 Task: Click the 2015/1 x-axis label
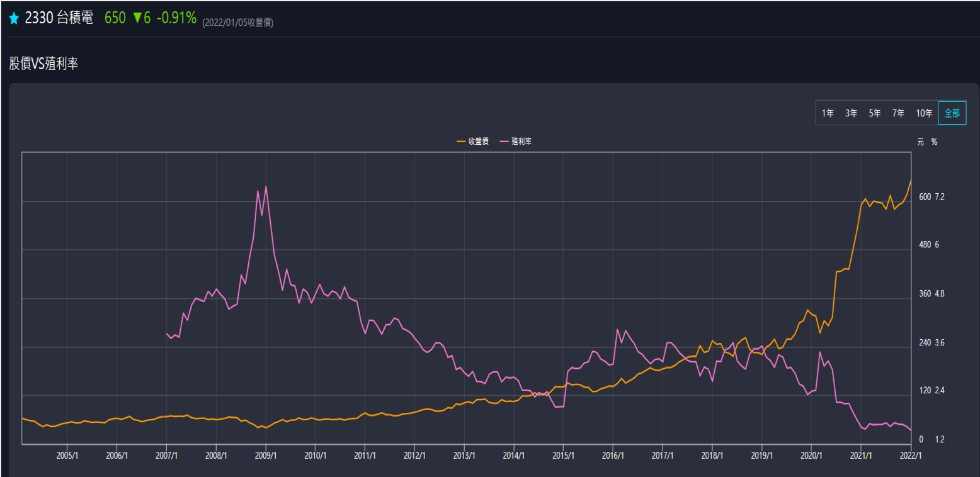click(x=563, y=455)
